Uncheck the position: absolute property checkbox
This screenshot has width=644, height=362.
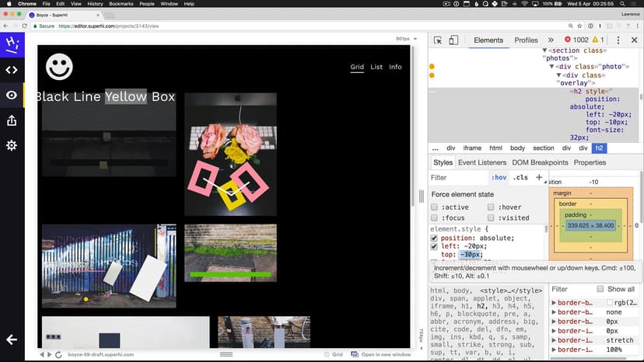(x=435, y=238)
